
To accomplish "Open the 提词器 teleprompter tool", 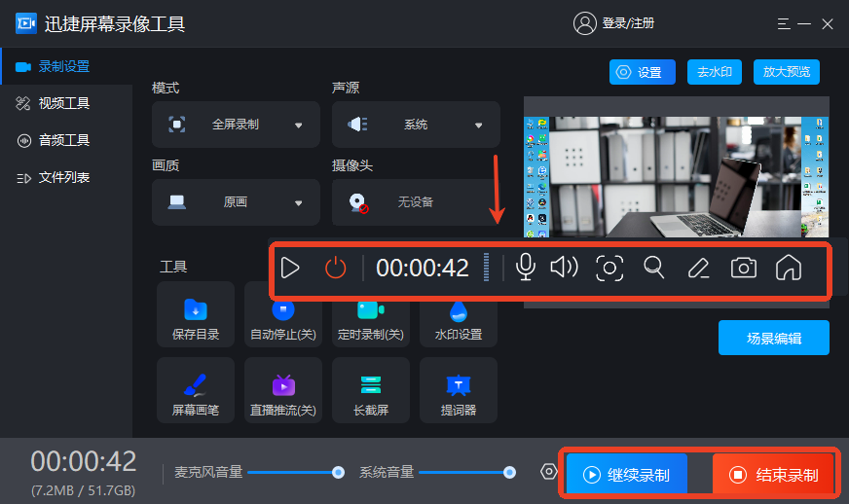I will tap(459, 390).
